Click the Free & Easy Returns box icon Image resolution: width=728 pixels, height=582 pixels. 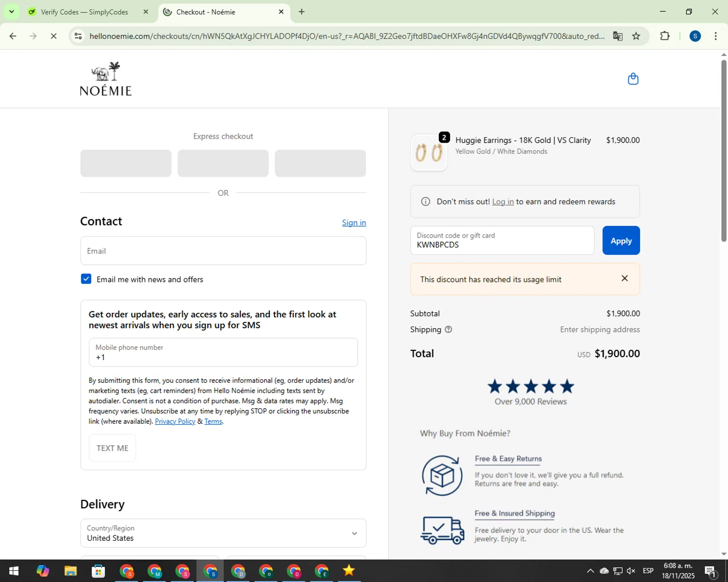(x=442, y=475)
